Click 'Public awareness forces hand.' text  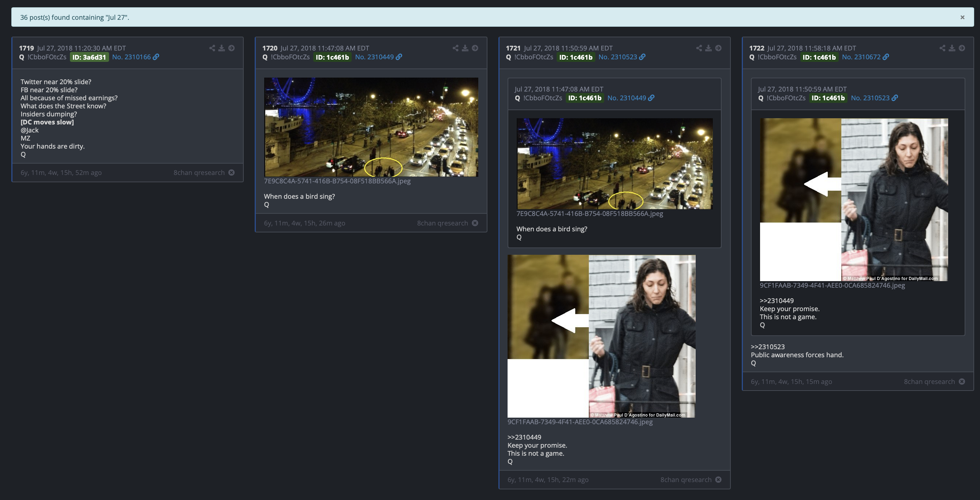[x=797, y=355]
